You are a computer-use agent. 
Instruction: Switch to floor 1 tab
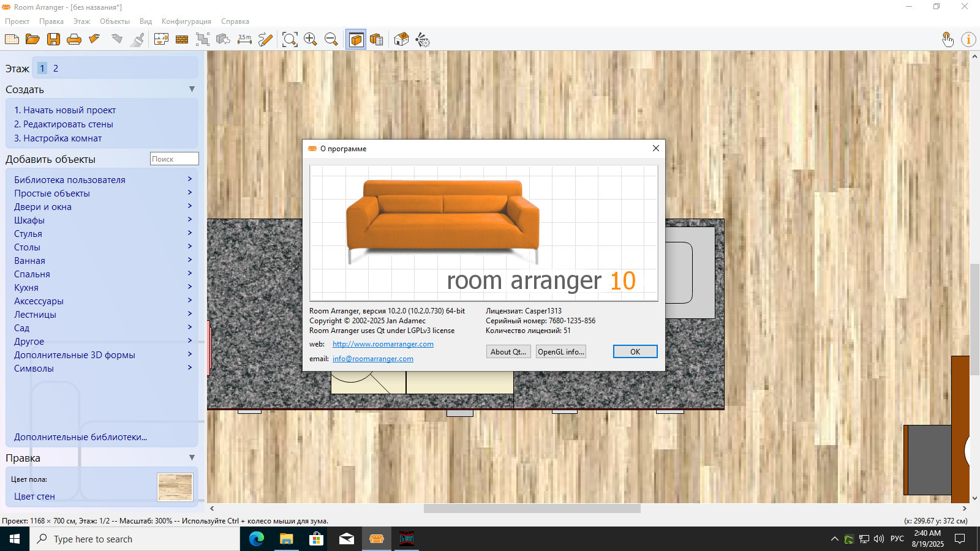coord(42,68)
